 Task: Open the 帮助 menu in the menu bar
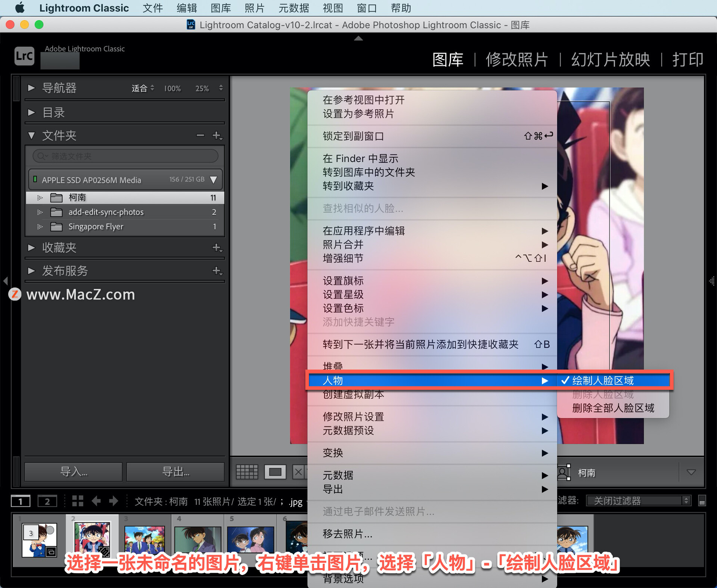[x=401, y=8]
